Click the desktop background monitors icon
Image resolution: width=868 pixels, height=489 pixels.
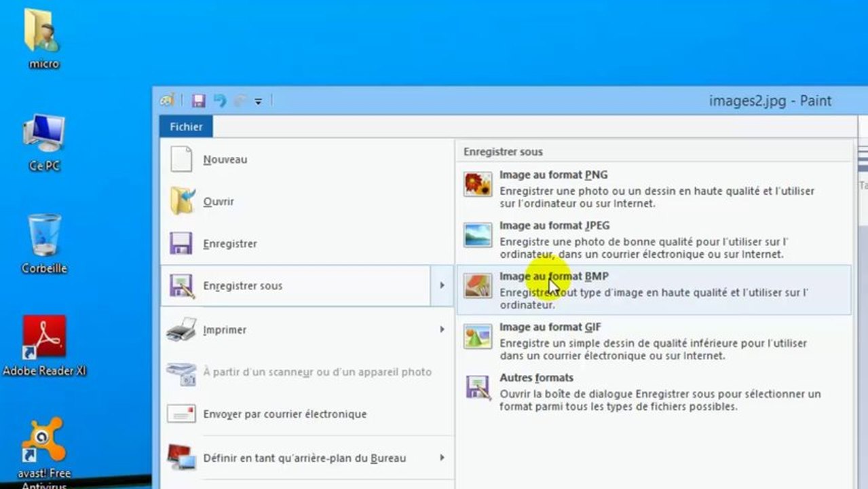tap(182, 458)
